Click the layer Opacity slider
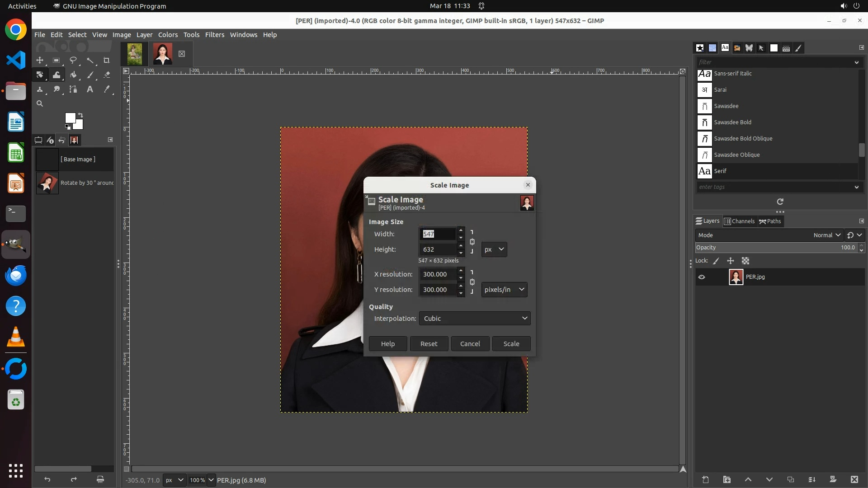The width and height of the screenshot is (868, 488). click(x=775, y=248)
